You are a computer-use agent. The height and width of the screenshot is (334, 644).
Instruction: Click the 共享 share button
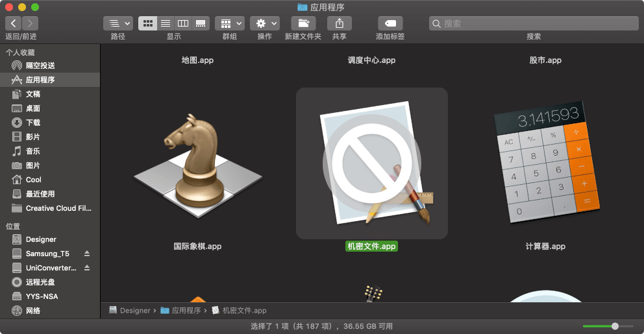[x=340, y=23]
